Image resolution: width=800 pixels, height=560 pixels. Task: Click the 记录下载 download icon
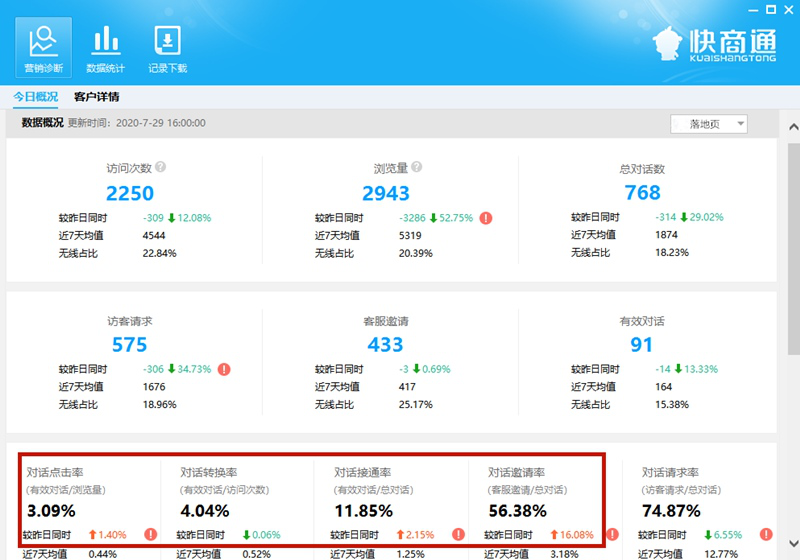pyautogui.click(x=167, y=48)
